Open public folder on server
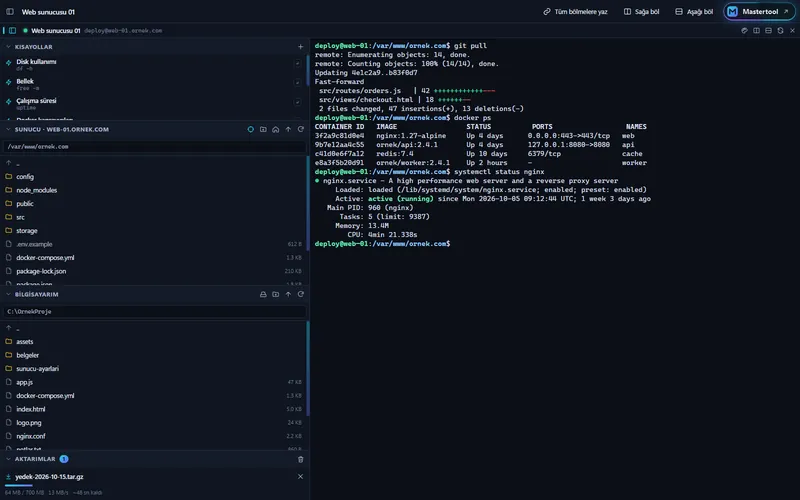The height and width of the screenshot is (500, 800). pyautogui.click(x=153, y=204)
